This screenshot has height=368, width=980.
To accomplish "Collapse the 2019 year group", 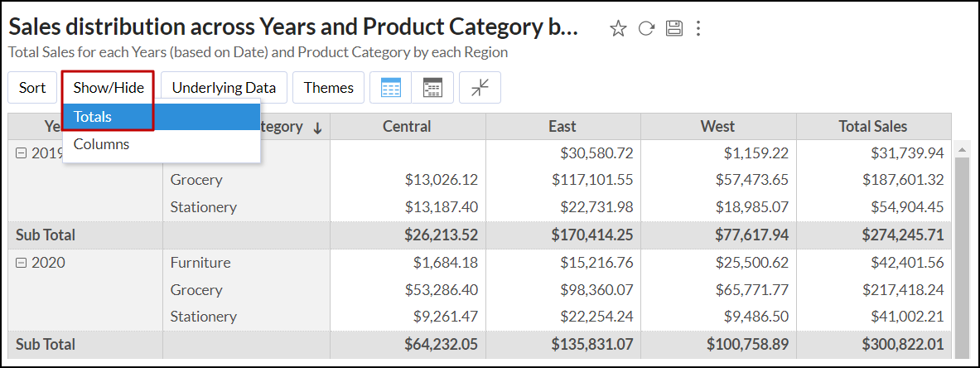I will [x=21, y=153].
